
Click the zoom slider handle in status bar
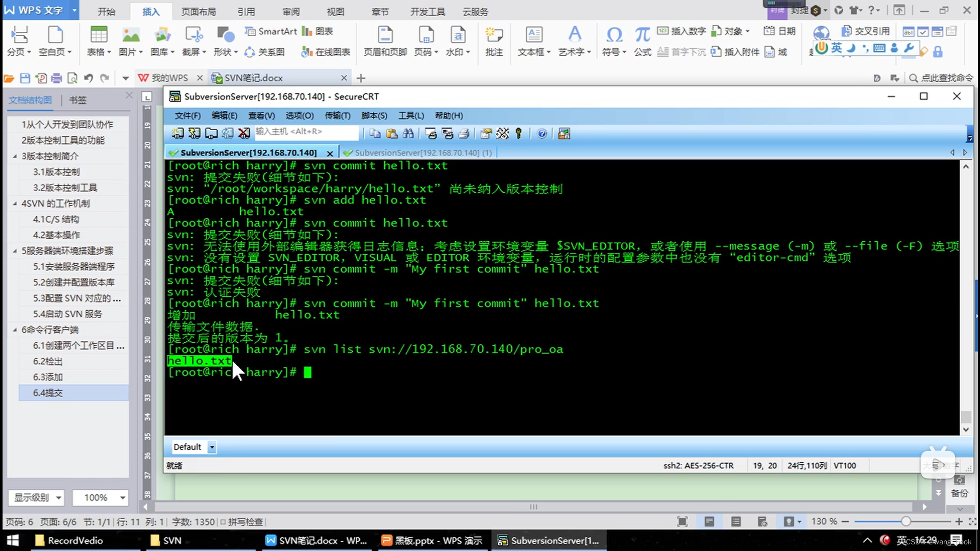(905, 521)
